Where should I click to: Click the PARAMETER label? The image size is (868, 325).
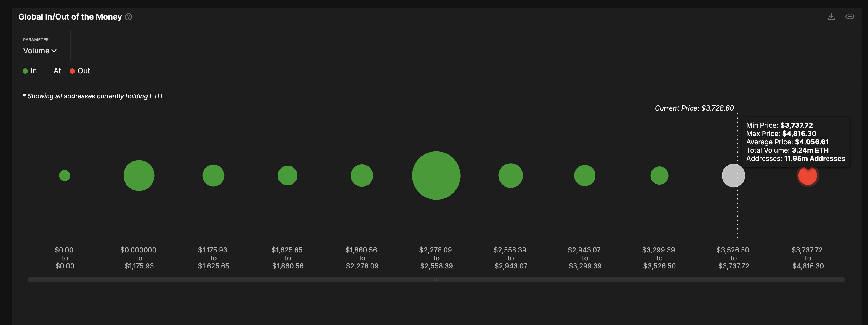(36, 39)
